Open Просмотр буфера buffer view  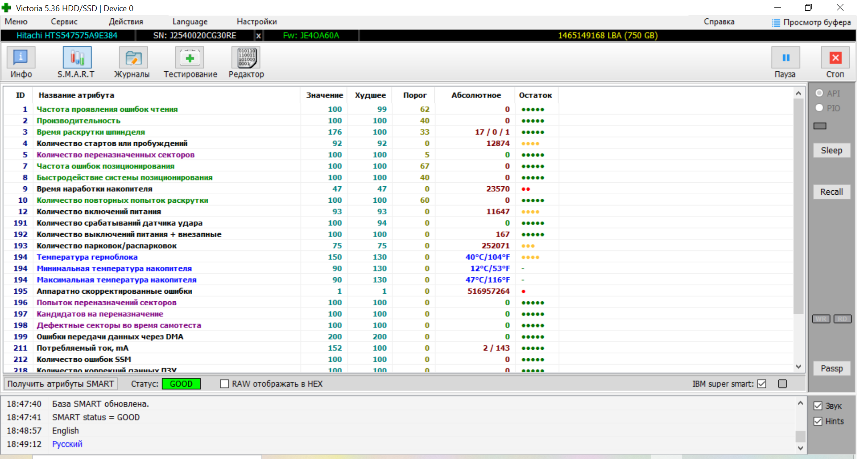(x=812, y=22)
